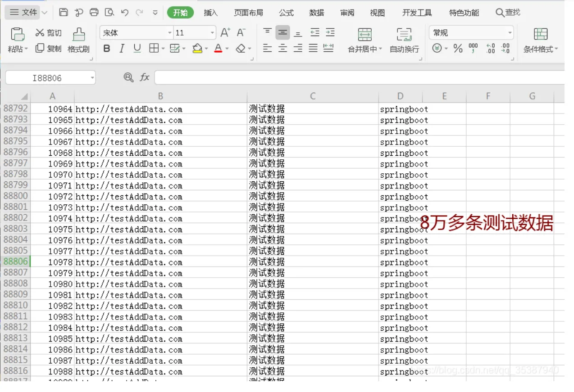Open the 开发工具 tab
This screenshot has height=392, width=574.
(x=417, y=13)
